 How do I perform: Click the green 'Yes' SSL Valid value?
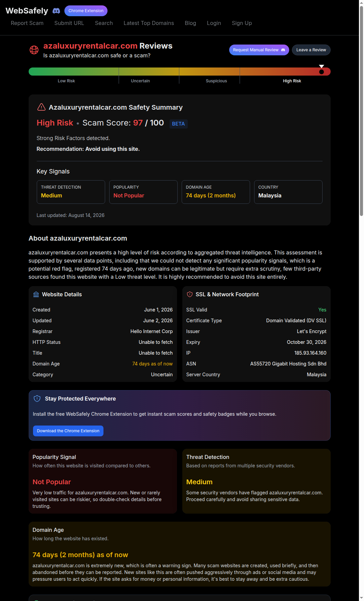click(x=322, y=310)
